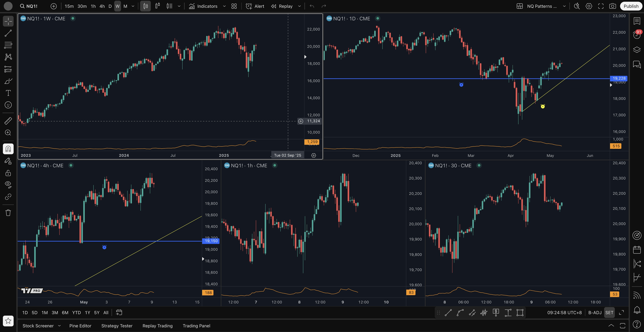This screenshot has height=332, width=644.
Task: Pick the Text annotation tool
Action: tap(8, 93)
